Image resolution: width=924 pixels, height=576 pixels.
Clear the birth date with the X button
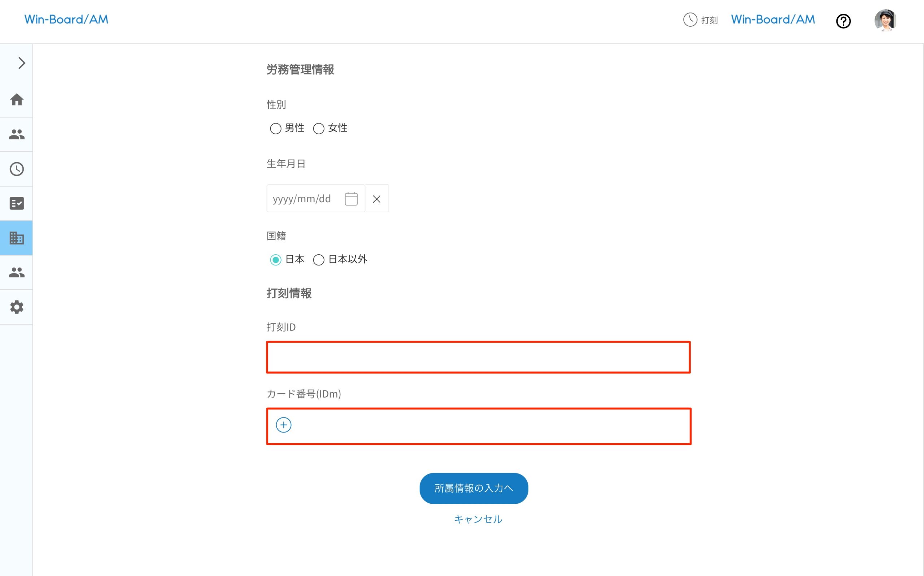tap(376, 199)
